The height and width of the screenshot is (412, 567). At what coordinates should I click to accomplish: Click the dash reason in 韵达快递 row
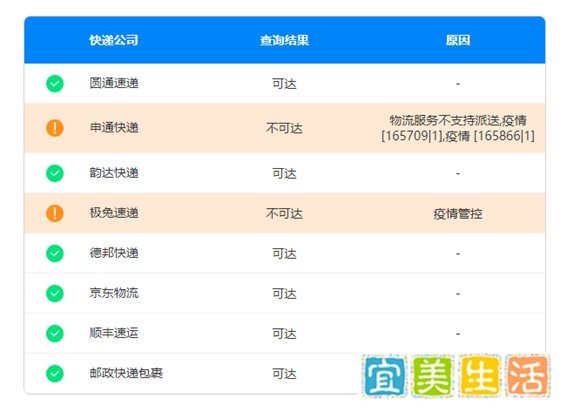point(458,174)
